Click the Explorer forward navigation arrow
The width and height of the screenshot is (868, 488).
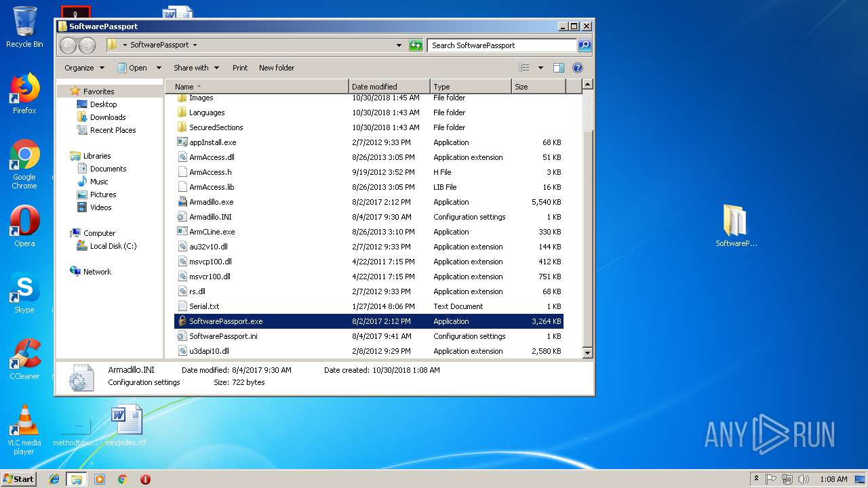tap(87, 45)
